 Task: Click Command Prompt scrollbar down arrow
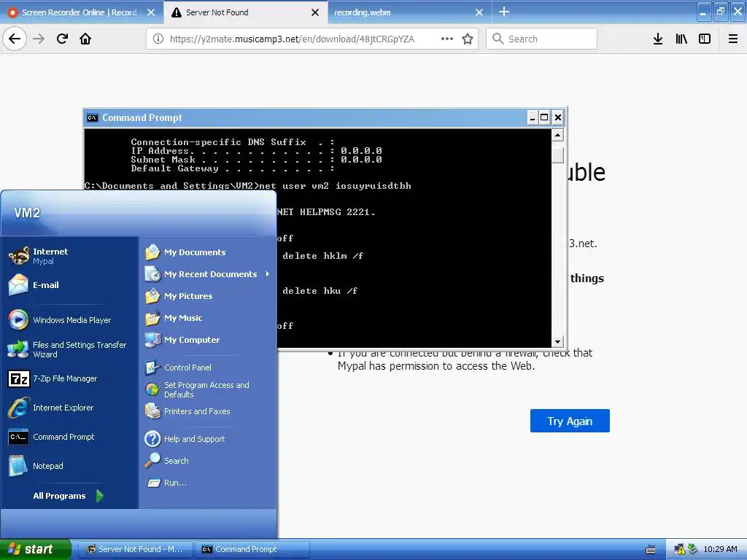[558, 341]
